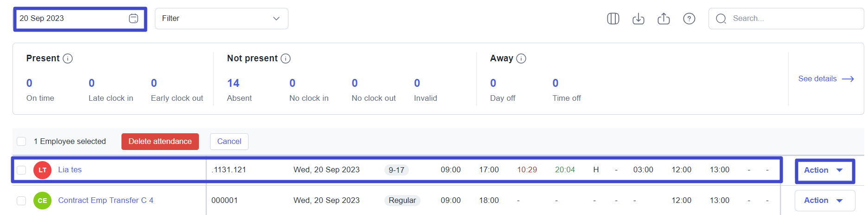Click the Delete attendance button
This screenshot has height=215, width=868.
[160, 142]
